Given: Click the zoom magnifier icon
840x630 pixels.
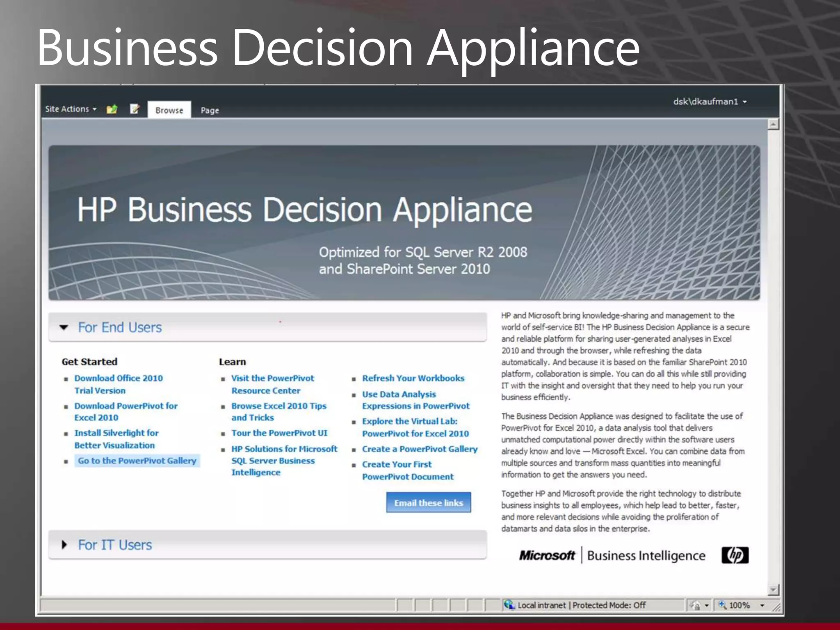Looking at the screenshot, I should 722,605.
